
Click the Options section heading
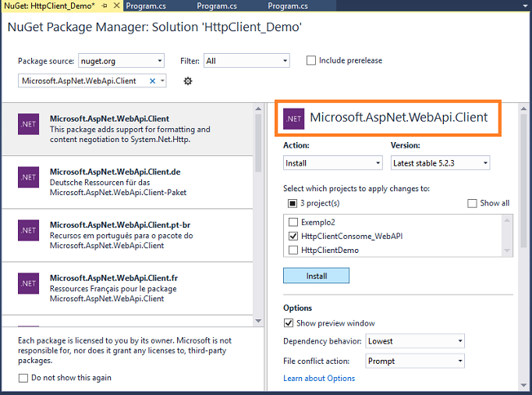coord(297,308)
